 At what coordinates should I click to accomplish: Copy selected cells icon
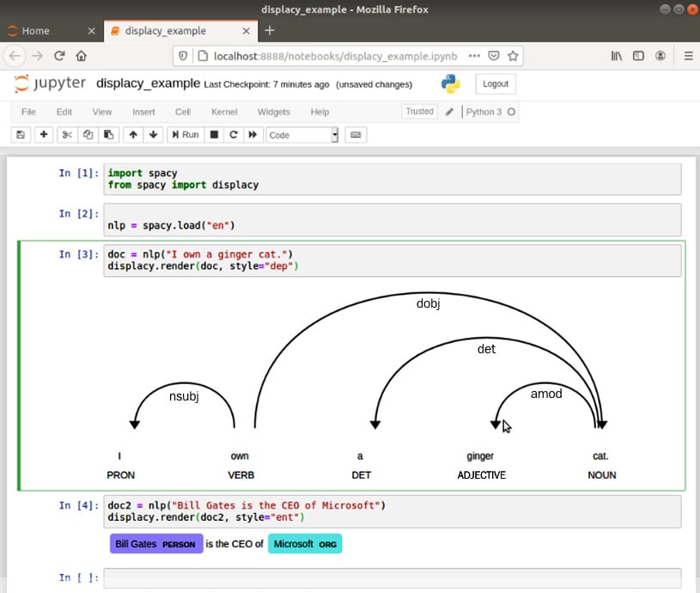click(88, 135)
